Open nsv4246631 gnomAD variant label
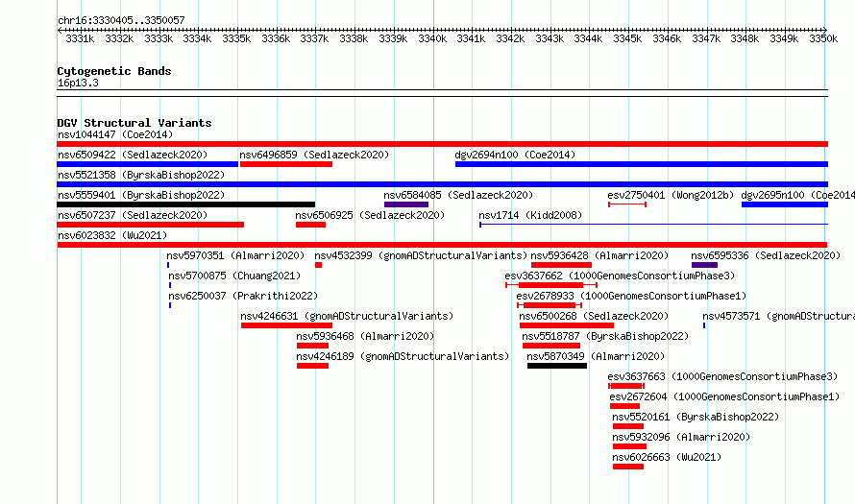 [347, 316]
